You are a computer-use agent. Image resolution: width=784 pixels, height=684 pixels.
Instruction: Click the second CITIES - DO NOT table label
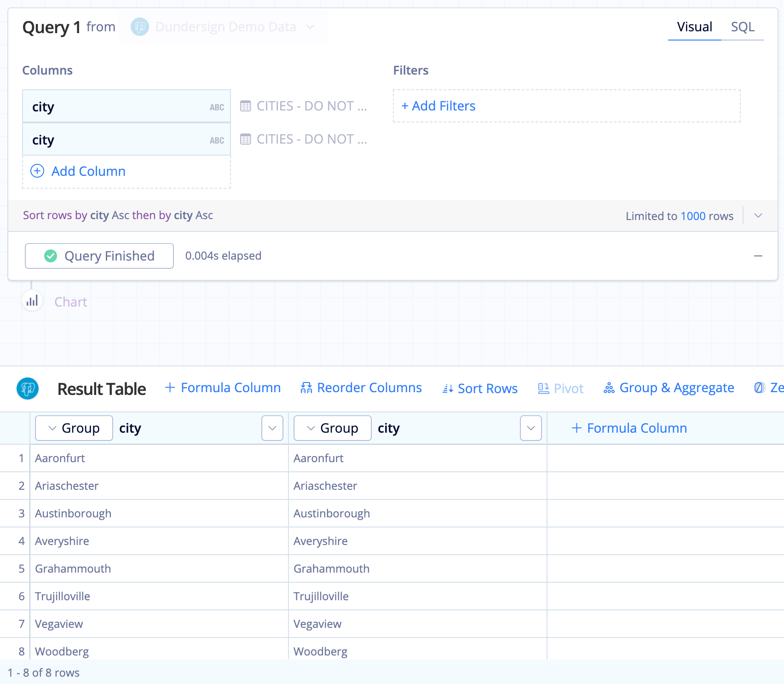(312, 139)
